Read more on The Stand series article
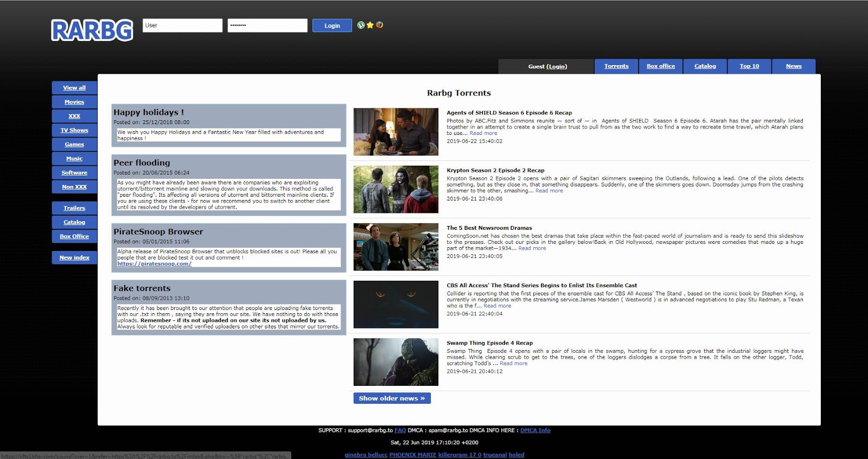 pos(497,306)
